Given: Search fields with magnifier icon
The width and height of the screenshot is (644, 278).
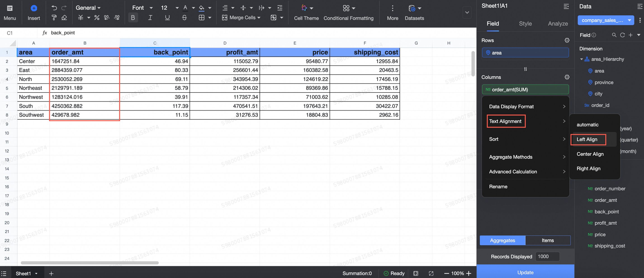Looking at the screenshot, I should 614,35.
